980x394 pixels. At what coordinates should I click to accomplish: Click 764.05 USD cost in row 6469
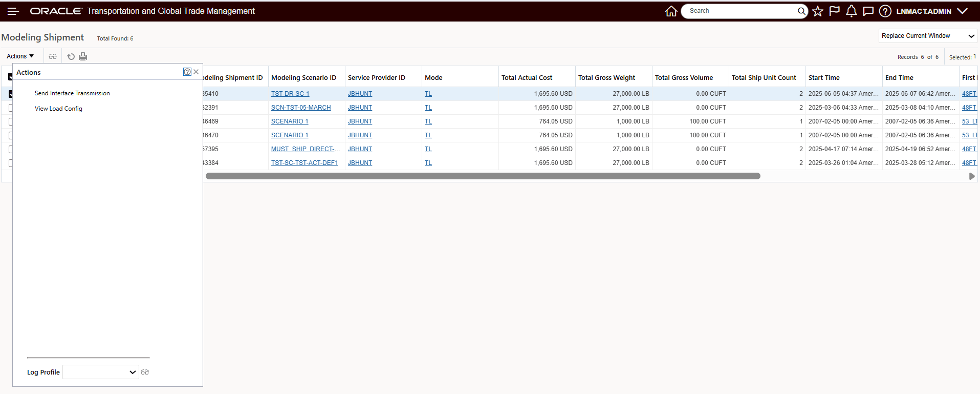pyautogui.click(x=556, y=121)
